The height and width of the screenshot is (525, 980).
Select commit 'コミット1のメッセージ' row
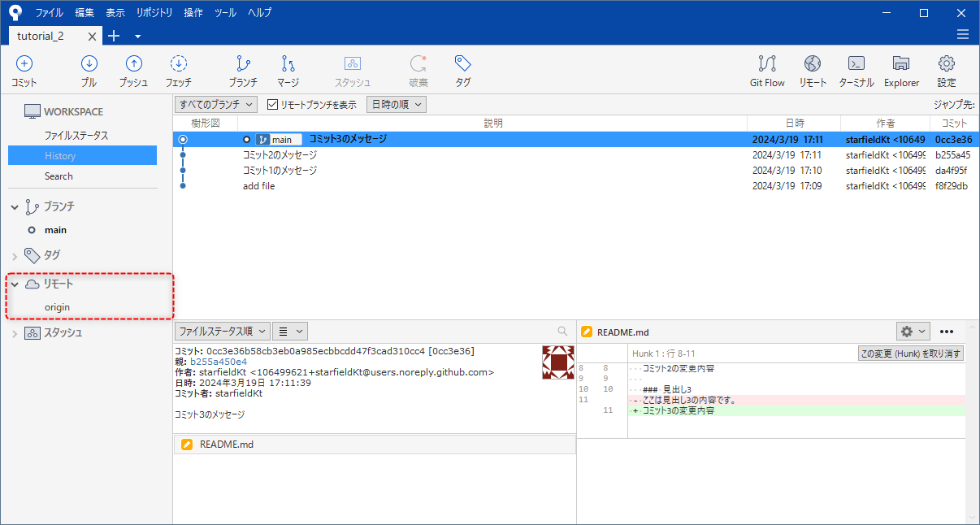pos(576,170)
